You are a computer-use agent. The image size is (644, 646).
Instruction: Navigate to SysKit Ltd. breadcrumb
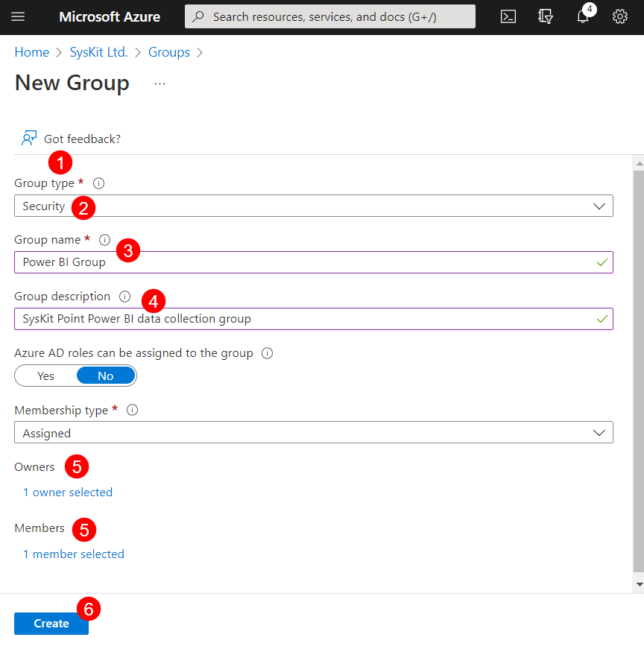point(98,52)
